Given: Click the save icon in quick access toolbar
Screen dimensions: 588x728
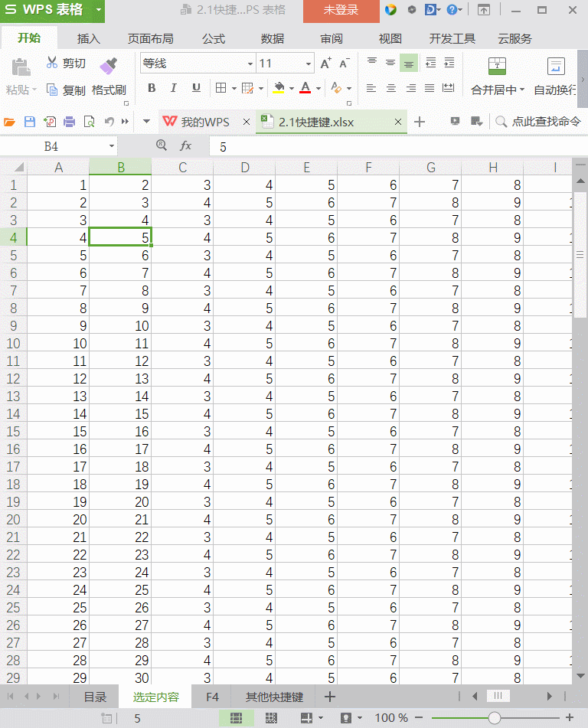Looking at the screenshot, I should 30,122.
